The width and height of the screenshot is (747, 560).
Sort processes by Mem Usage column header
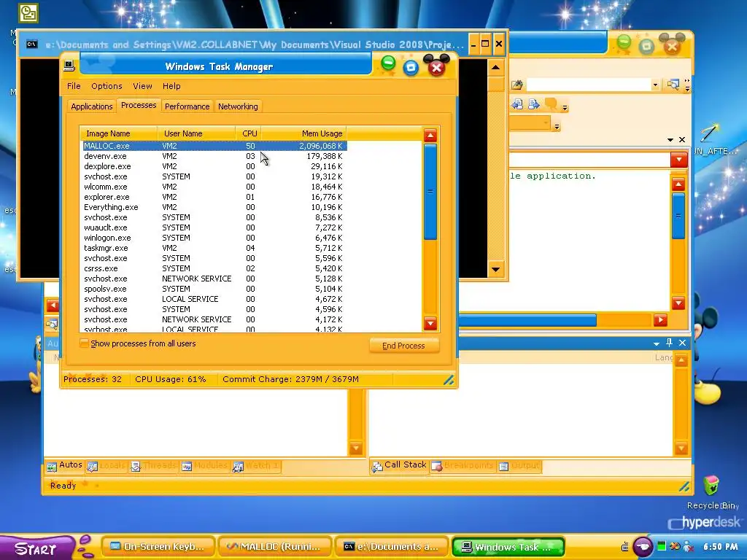click(x=304, y=134)
